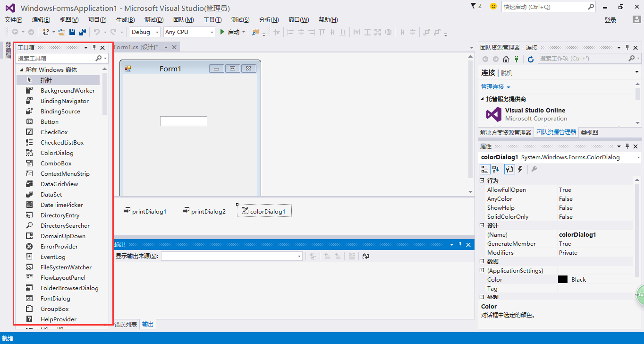Open the 帮助(H) menu
This screenshot has height=344, width=644.
pyautogui.click(x=328, y=19)
